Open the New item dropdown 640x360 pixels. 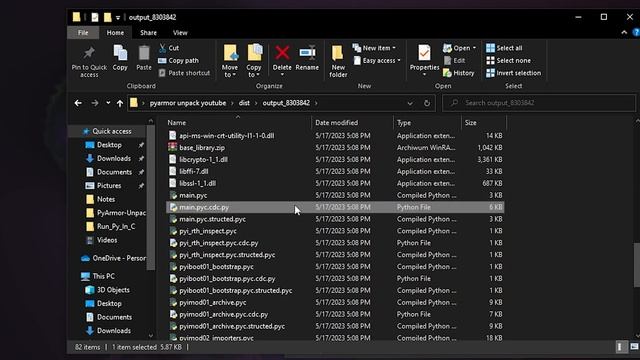pos(374,48)
